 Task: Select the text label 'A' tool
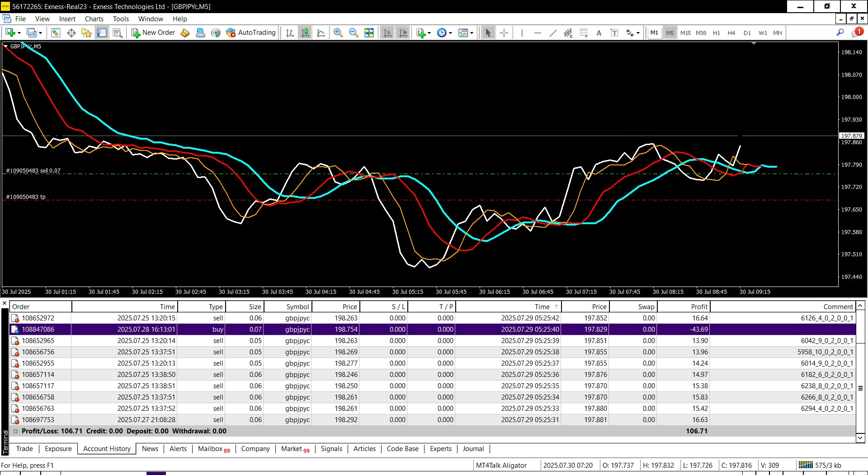tap(599, 33)
